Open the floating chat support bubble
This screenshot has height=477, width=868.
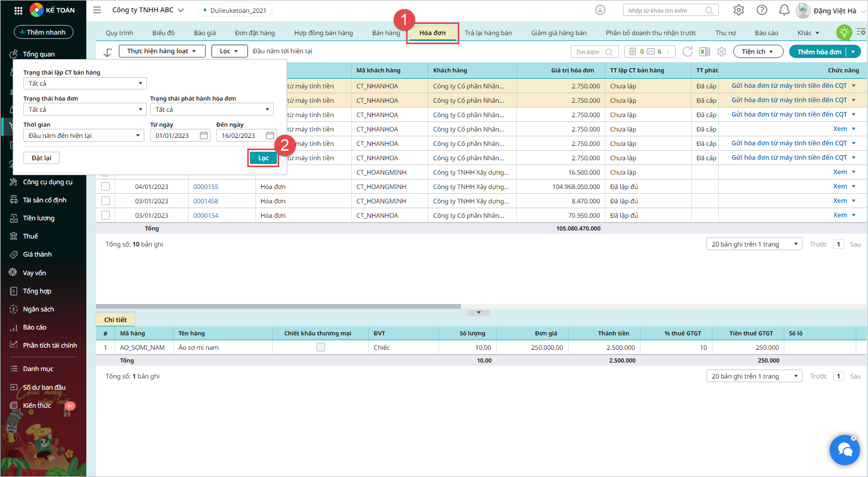(845, 450)
